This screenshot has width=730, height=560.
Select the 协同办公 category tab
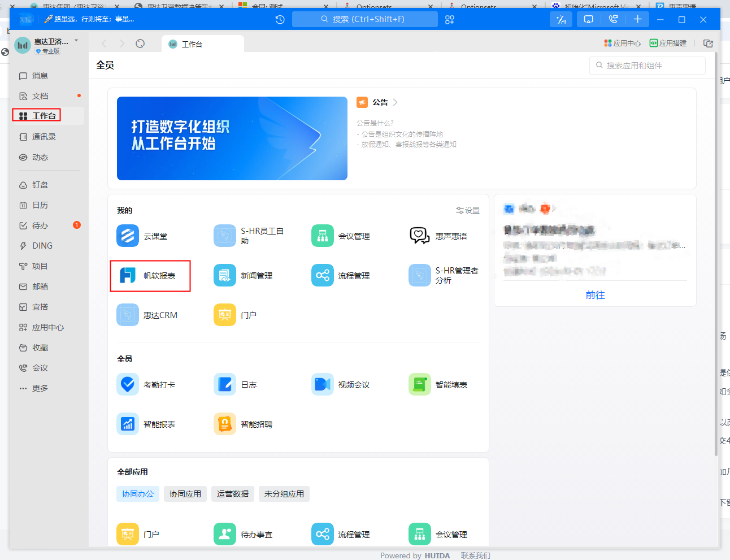[x=138, y=494]
